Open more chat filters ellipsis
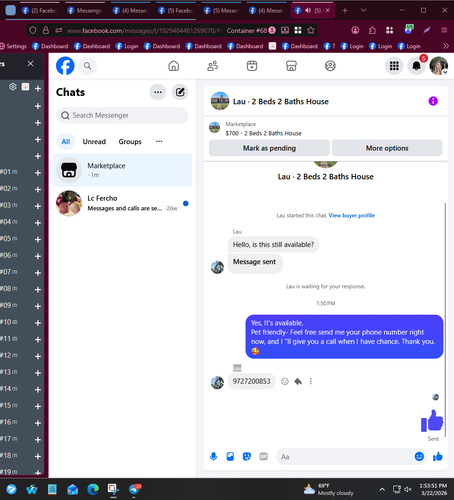The width and height of the screenshot is (454, 500). pyautogui.click(x=159, y=141)
